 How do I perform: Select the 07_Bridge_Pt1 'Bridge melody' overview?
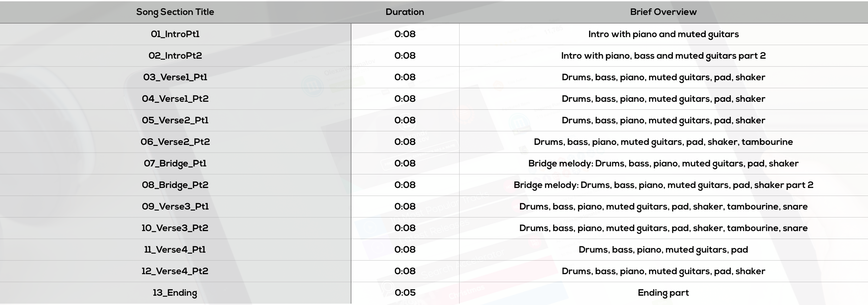pyautogui.click(x=663, y=164)
